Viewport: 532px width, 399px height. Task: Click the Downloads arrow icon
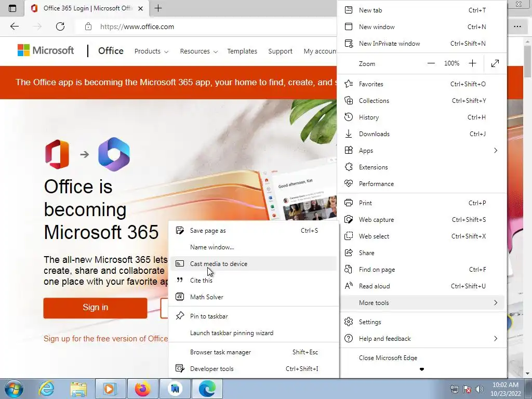[349, 134]
